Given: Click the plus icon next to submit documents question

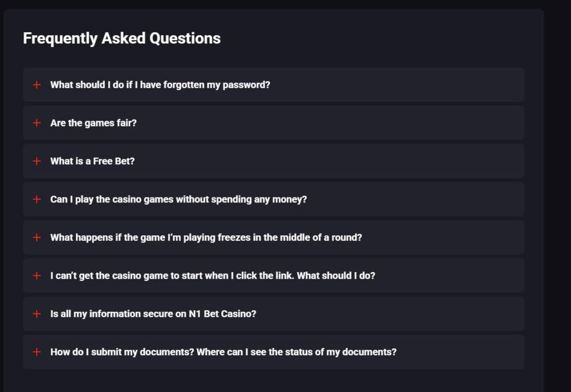Looking at the screenshot, I should tap(37, 352).
